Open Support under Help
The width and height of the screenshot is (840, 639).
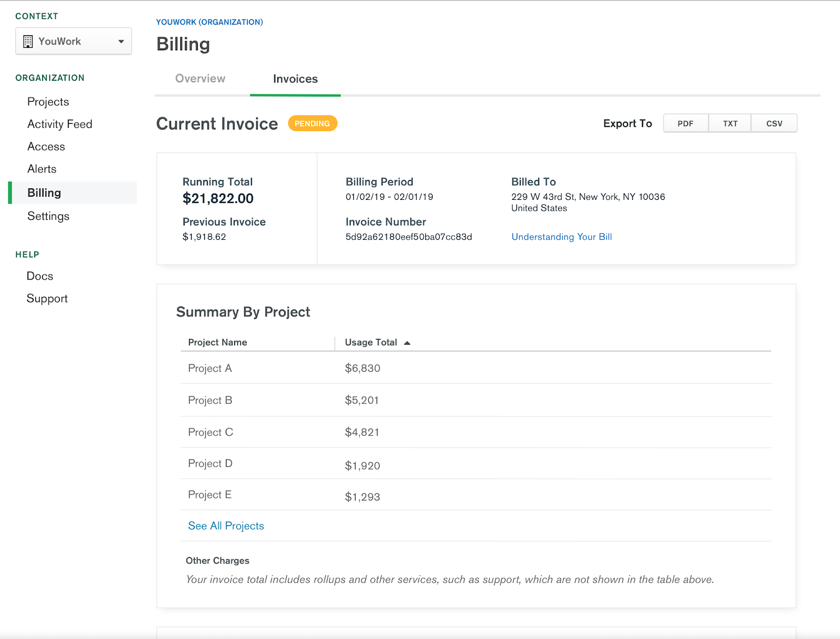pyautogui.click(x=47, y=299)
